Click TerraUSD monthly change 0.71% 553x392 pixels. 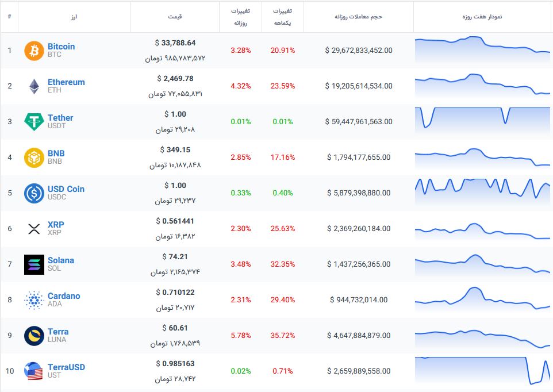tap(282, 371)
